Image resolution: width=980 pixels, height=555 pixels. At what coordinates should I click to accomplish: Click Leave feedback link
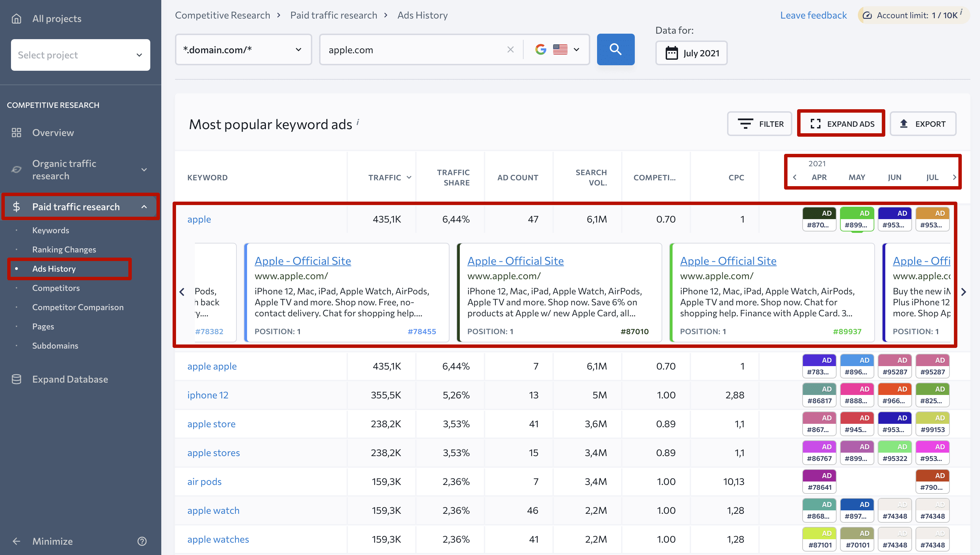pyautogui.click(x=813, y=15)
